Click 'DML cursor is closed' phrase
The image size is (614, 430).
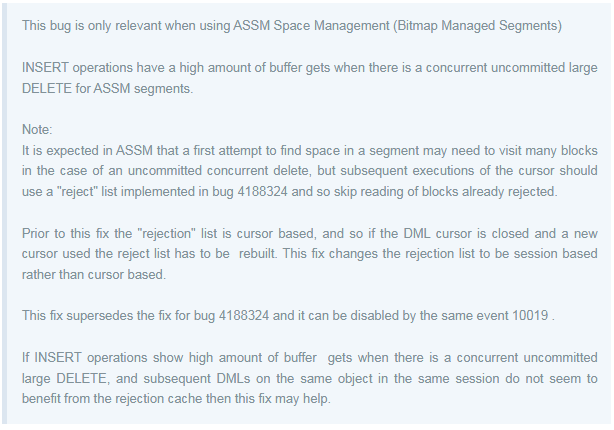(466, 233)
